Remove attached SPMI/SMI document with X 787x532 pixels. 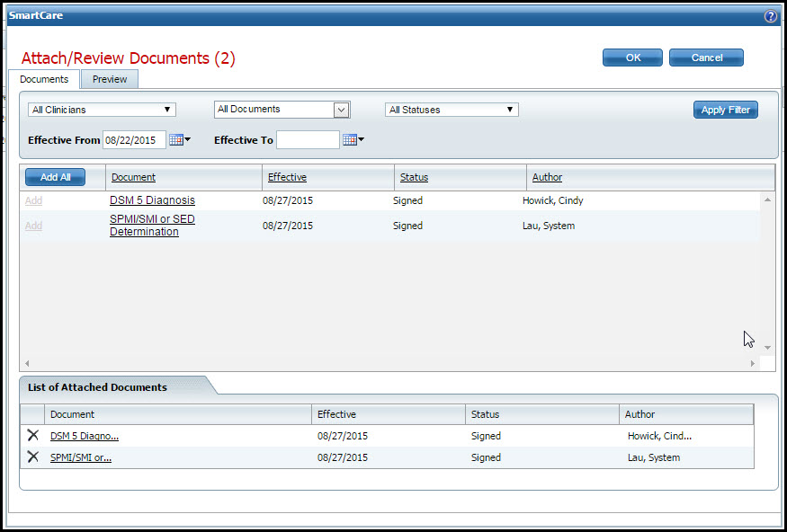pyautogui.click(x=33, y=457)
